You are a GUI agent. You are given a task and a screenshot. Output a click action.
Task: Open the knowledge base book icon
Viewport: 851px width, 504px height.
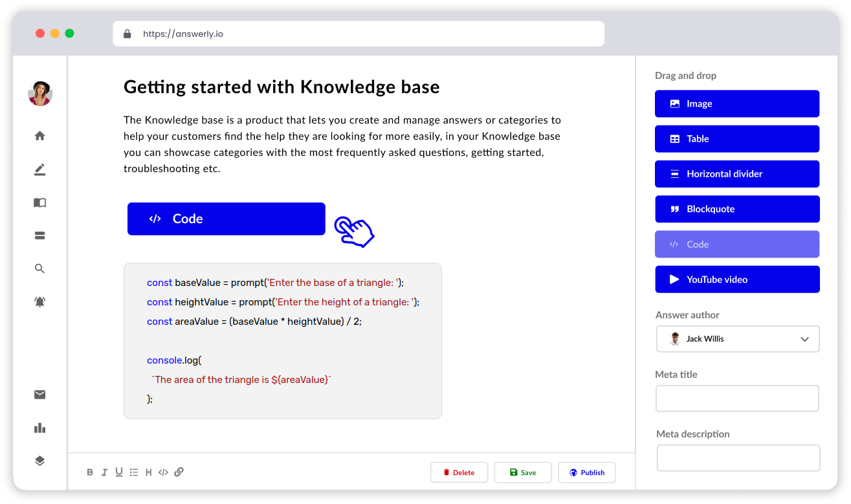point(40,203)
